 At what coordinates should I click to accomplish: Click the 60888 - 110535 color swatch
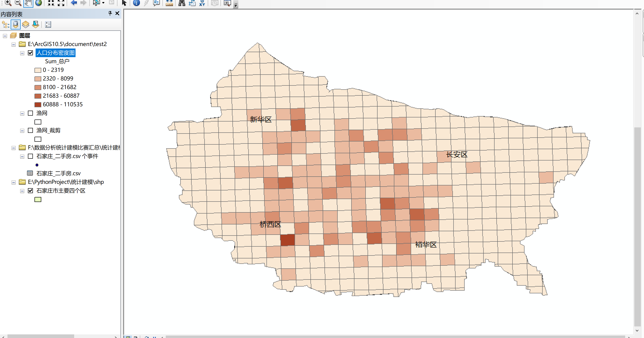tap(38, 105)
